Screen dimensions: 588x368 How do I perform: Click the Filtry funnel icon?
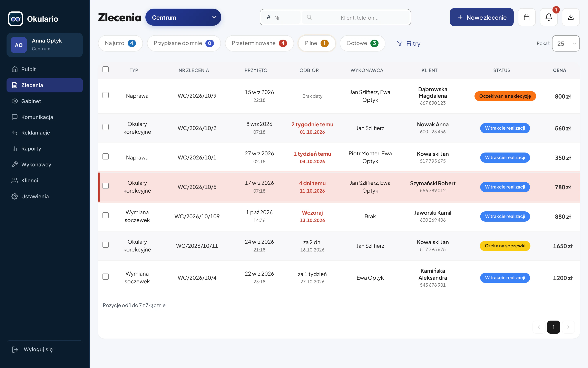coord(399,43)
